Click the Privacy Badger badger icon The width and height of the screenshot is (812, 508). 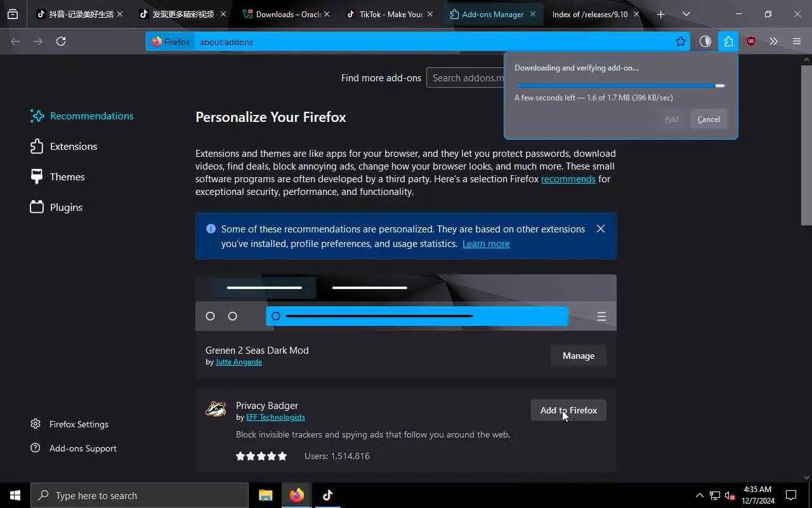[216, 409]
